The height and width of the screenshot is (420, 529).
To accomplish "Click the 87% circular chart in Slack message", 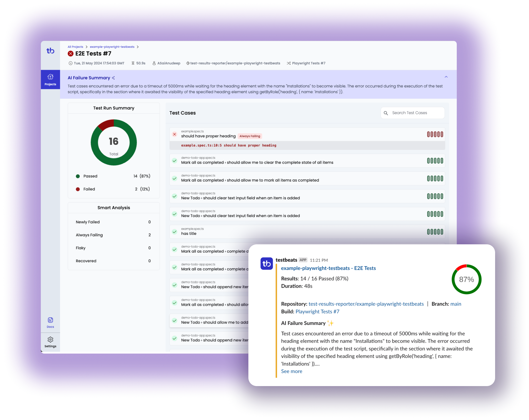I will [x=466, y=279].
